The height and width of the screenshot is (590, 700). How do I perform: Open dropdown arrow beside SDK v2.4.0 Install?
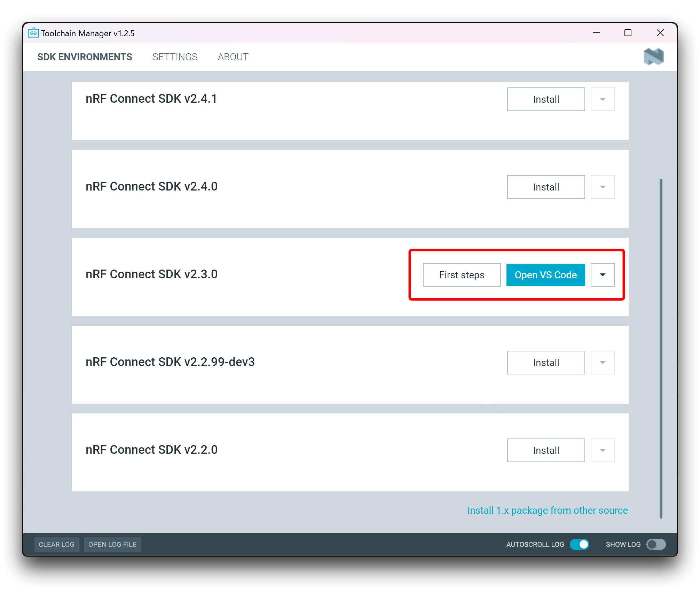pyautogui.click(x=603, y=187)
